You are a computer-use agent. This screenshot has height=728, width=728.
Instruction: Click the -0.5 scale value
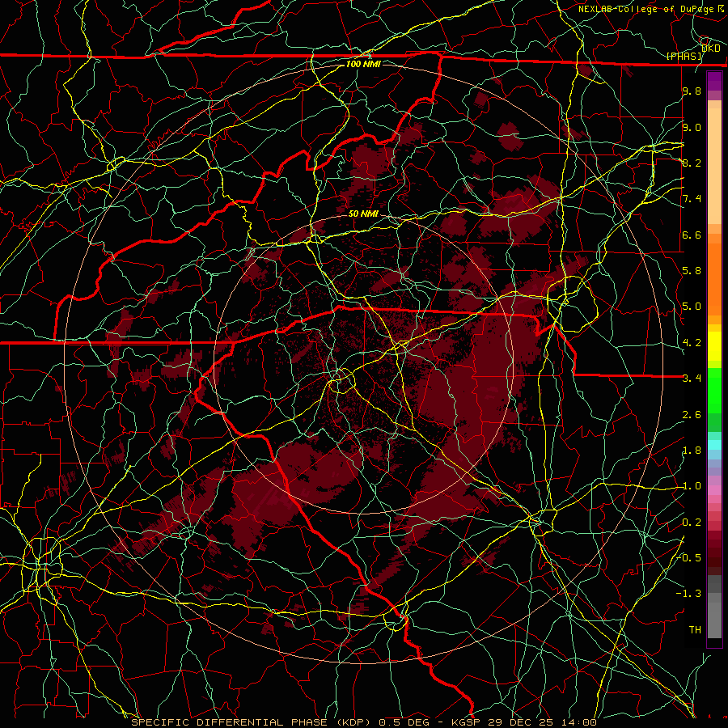[x=689, y=557]
